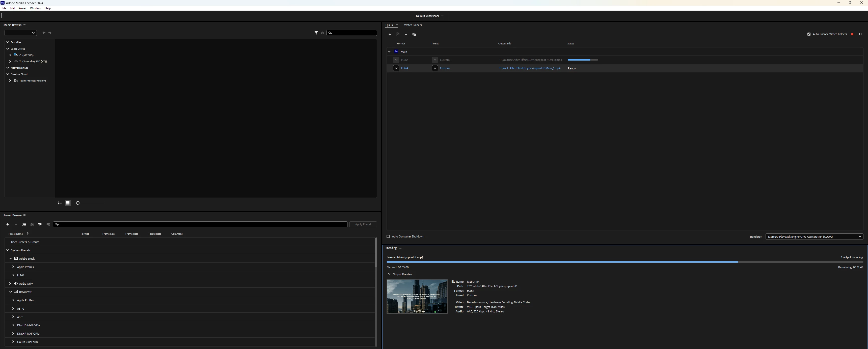
Task: Expand the T: Secondary SSD drive
Action: (x=10, y=62)
